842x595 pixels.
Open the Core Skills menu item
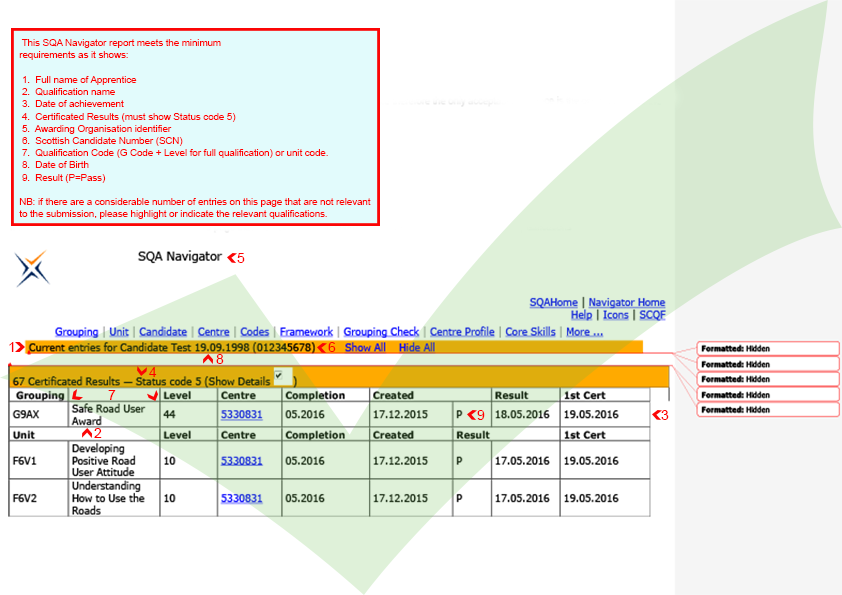coord(530,332)
